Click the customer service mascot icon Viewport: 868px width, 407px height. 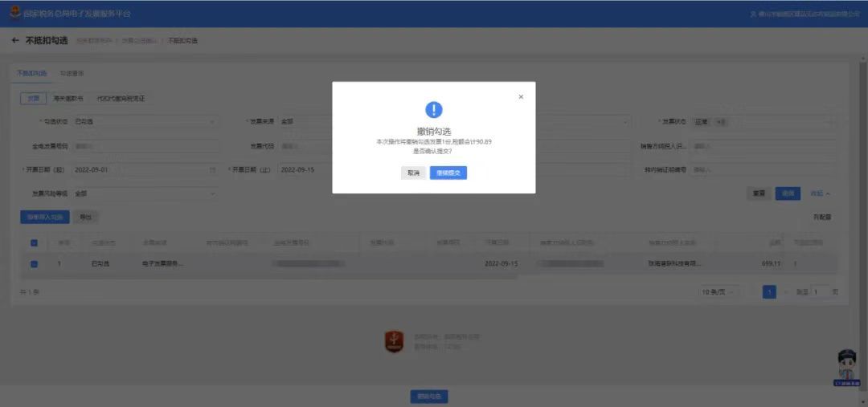tap(847, 365)
